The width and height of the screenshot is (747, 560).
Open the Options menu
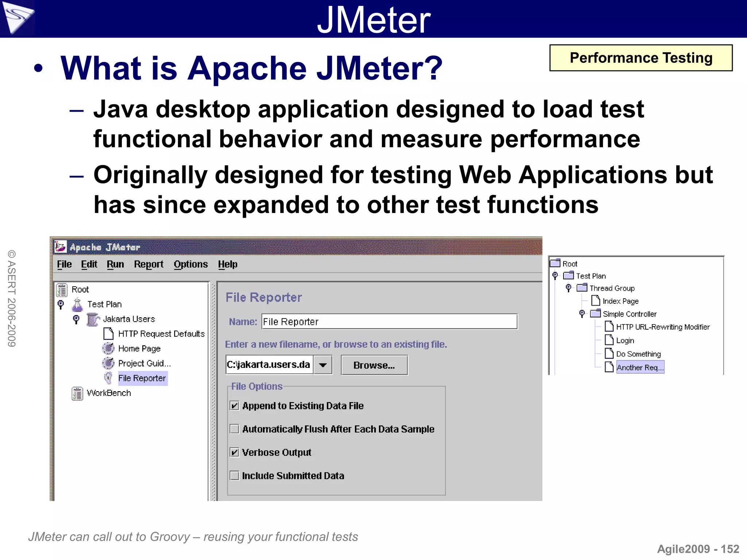click(191, 264)
